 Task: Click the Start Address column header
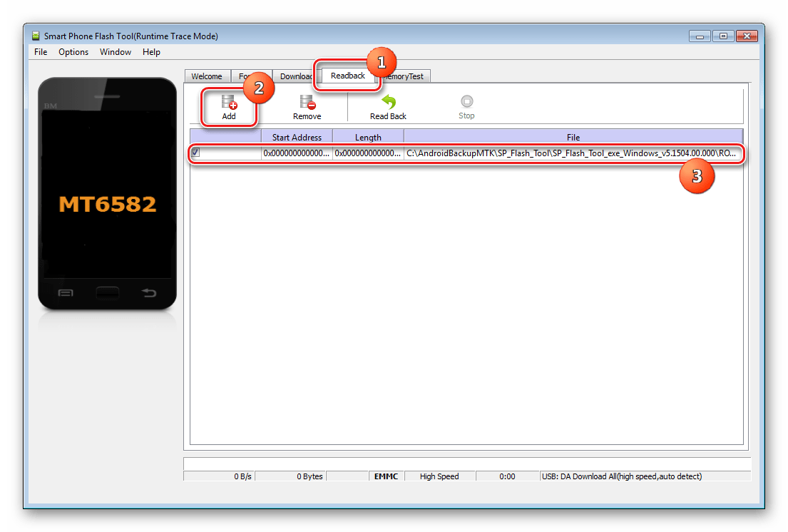tap(297, 137)
